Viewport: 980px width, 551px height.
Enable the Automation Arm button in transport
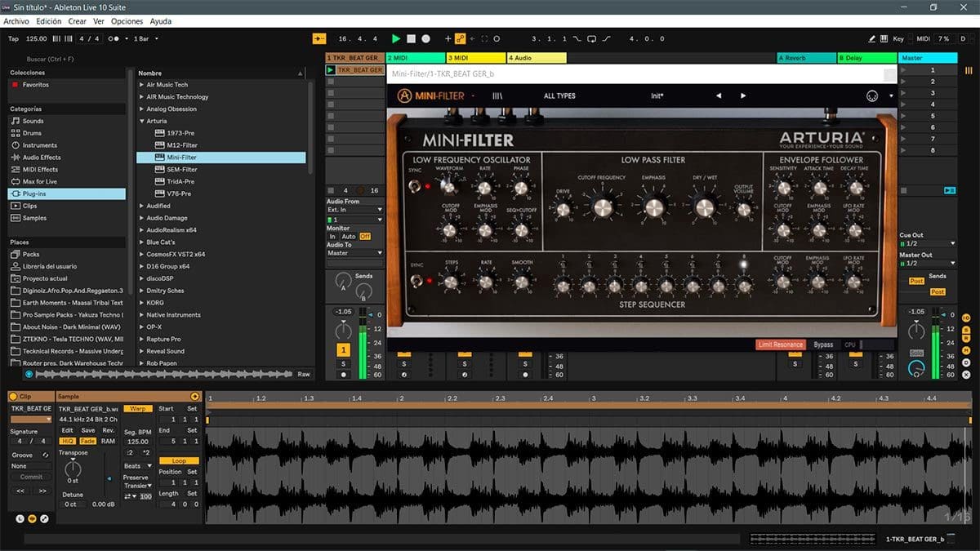pos(461,38)
